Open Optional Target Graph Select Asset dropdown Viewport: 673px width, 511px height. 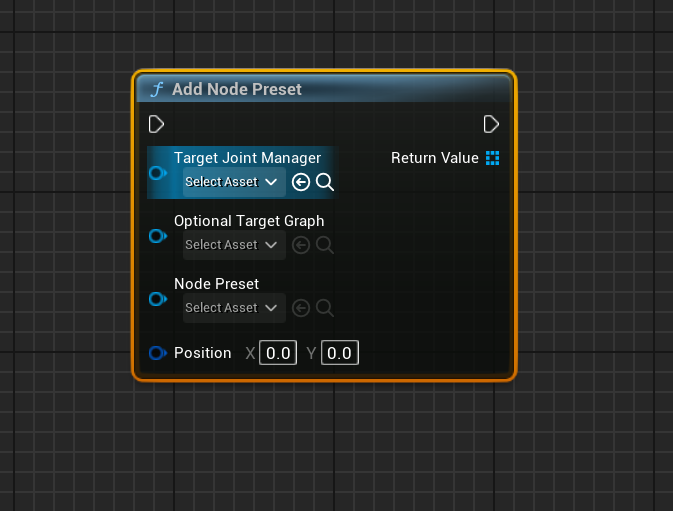(x=233, y=245)
